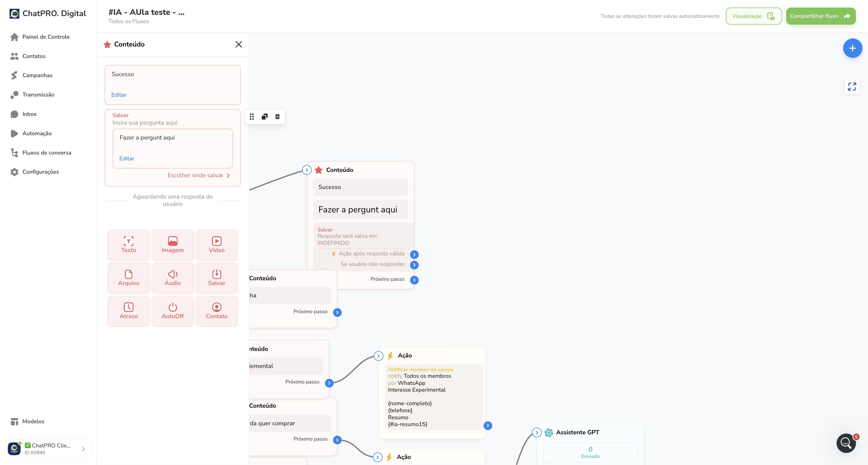Expand the ChatPRO Clie account switcher
This screenshot has height=465, width=868.
(x=48, y=449)
